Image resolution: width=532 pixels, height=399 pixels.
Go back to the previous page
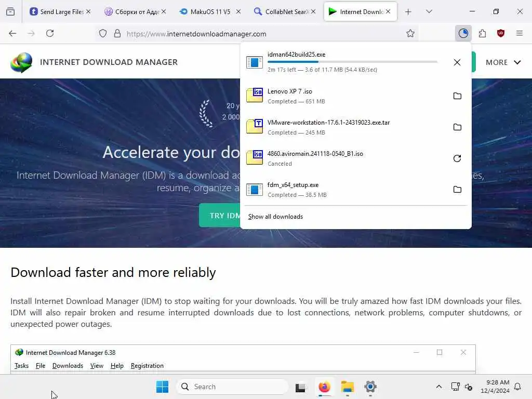point(12,33)
